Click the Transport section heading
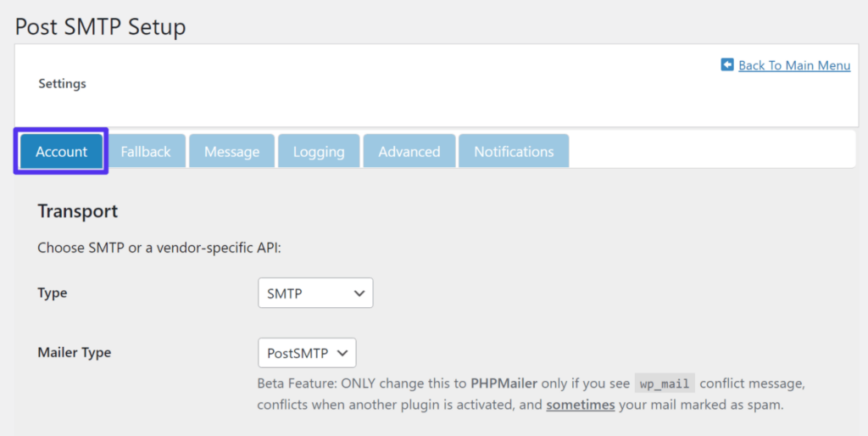Viewport: 868px width, 436px height. [78, 211]
